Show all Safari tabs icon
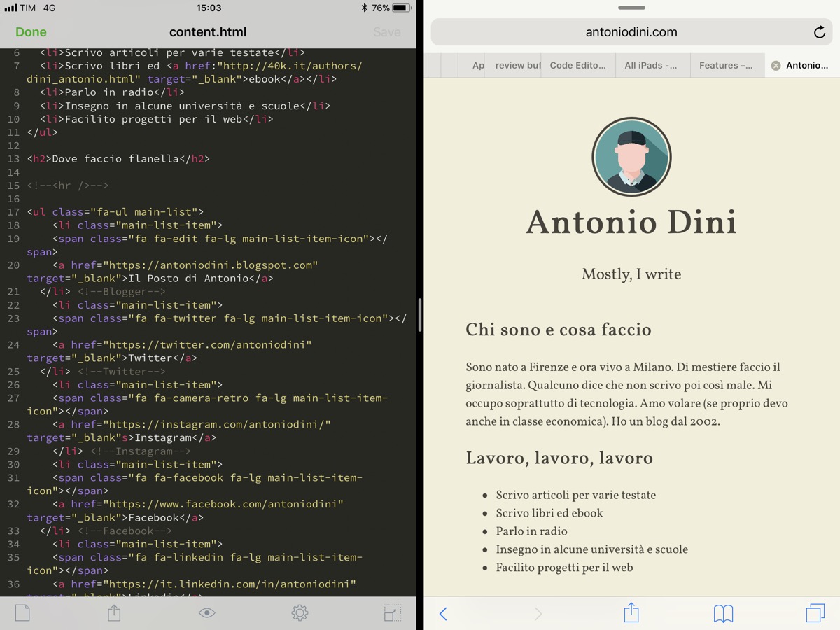 815,613
